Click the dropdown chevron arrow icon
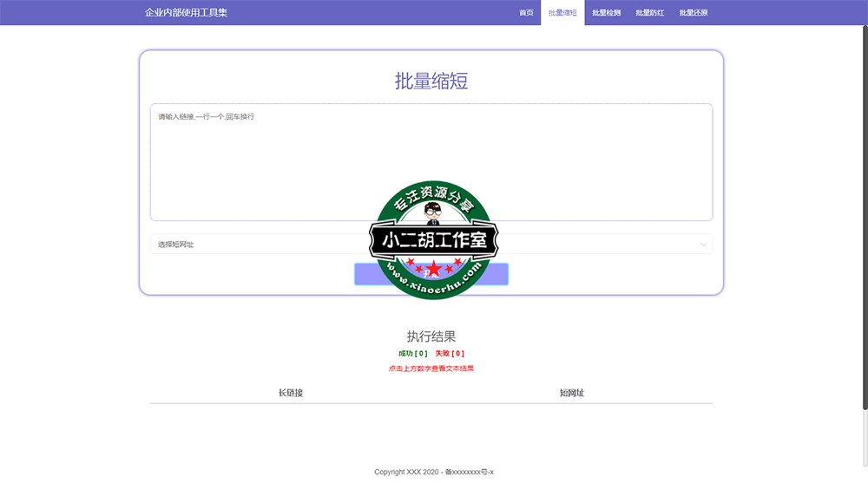 [703, 245]
